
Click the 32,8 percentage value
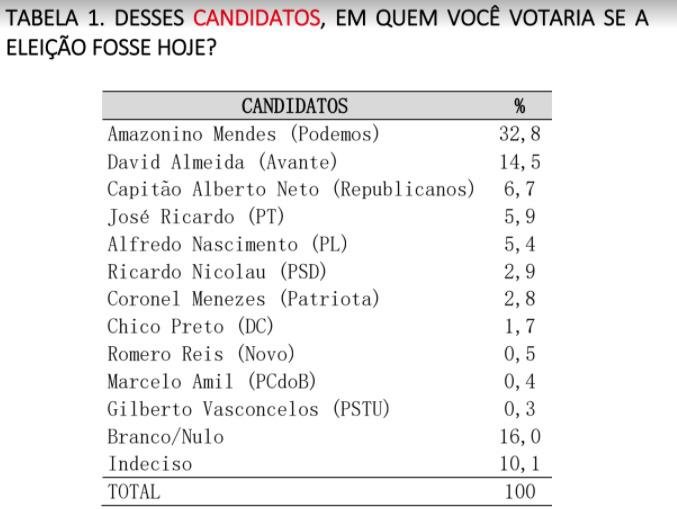click(x=519, y=134)
